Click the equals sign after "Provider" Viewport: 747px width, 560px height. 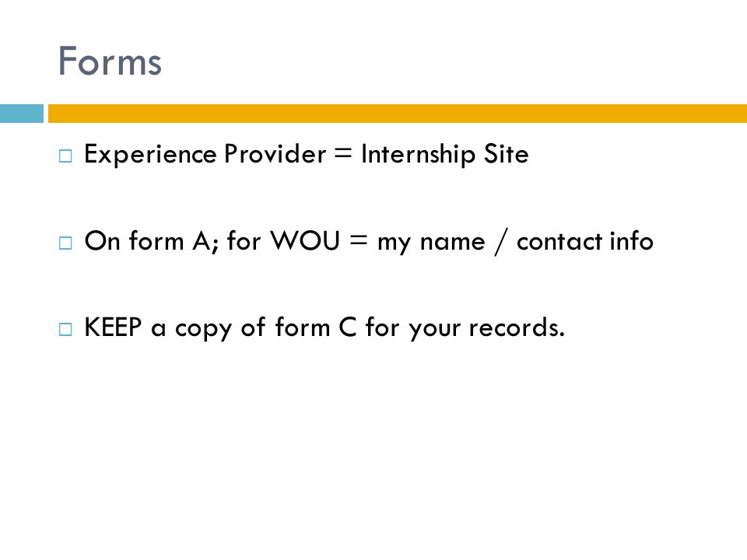tap(343, 153)
